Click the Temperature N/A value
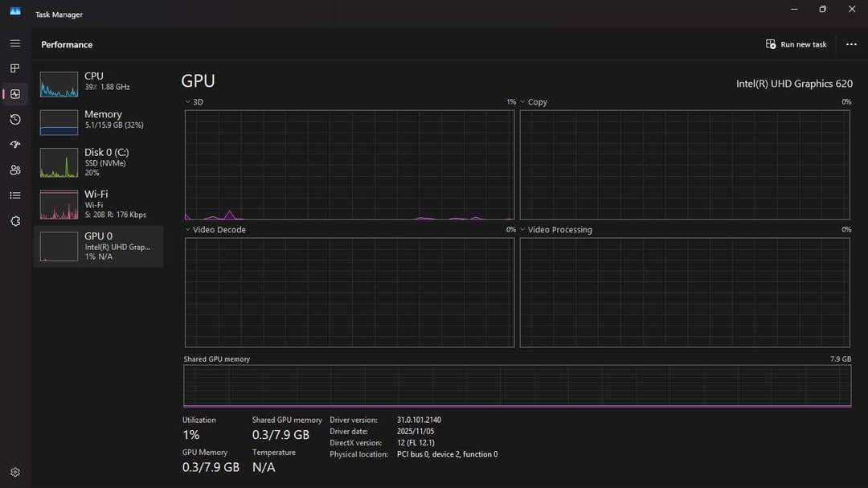 pos(264,467)
